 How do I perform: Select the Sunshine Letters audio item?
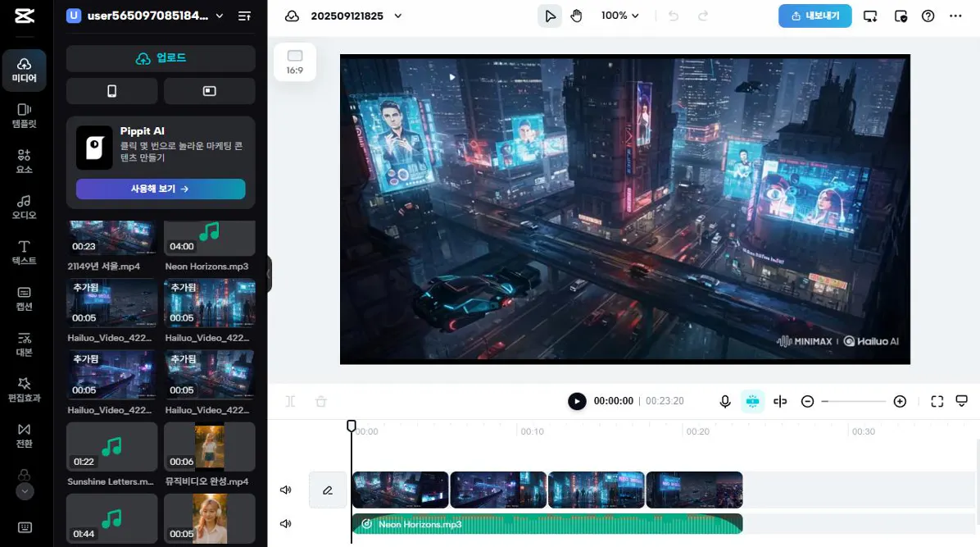[112, 447]
